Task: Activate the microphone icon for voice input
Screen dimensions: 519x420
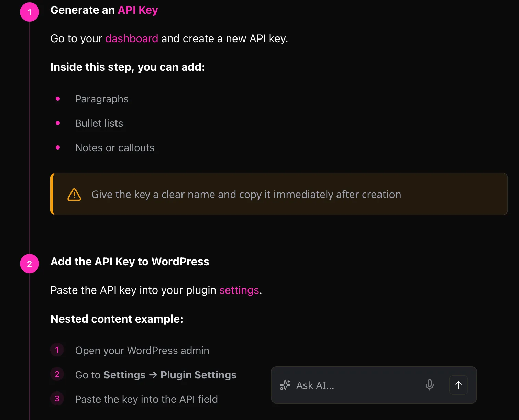Action: 430,385
